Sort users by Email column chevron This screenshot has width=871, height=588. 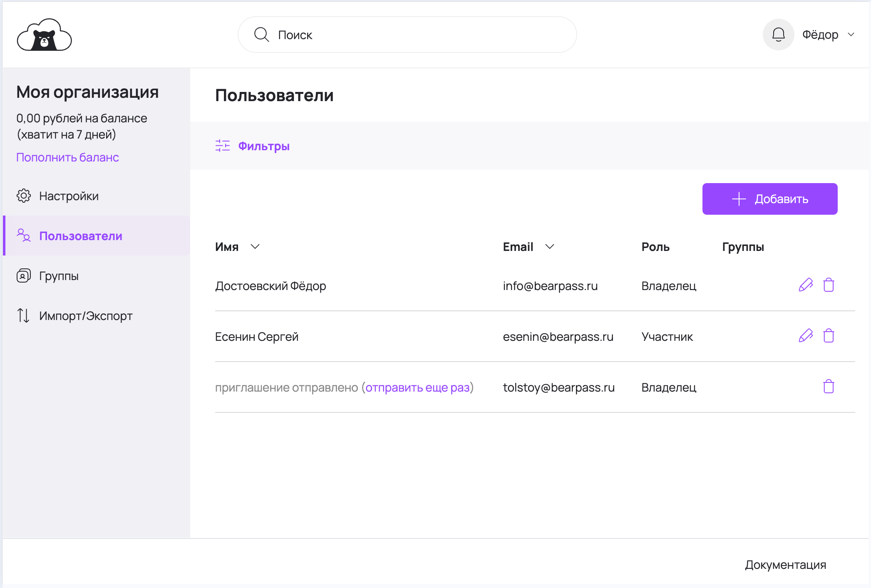(549, 247)
